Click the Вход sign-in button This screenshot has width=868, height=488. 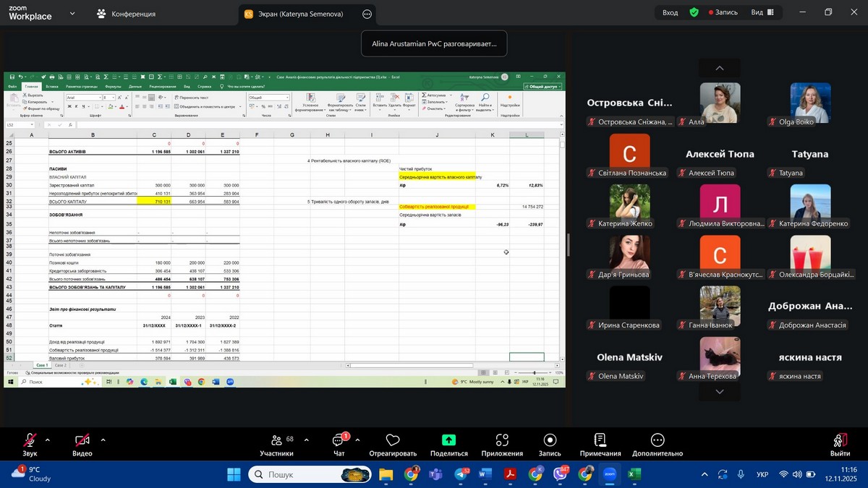point(671,12)
